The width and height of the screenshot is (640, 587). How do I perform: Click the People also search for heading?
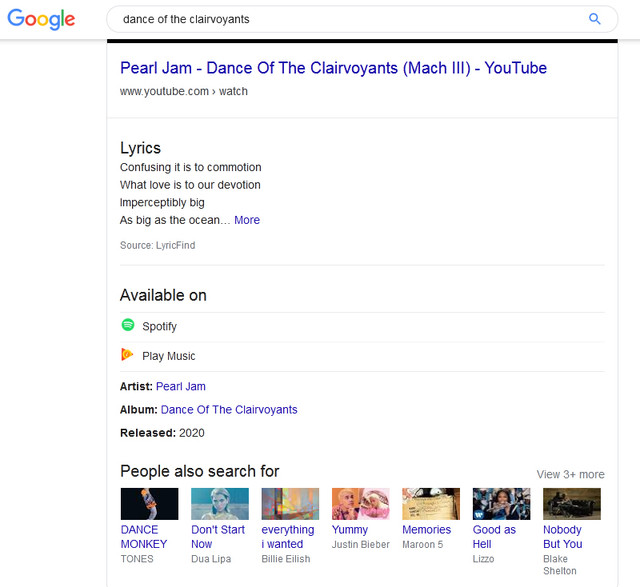pyautogui.click(x=200, y=471)
